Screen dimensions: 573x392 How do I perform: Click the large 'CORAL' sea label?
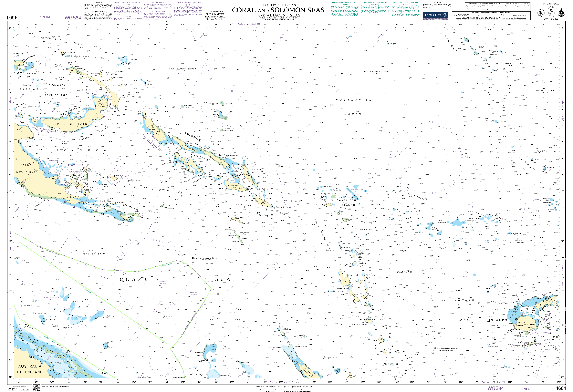[x=133, y=279]
